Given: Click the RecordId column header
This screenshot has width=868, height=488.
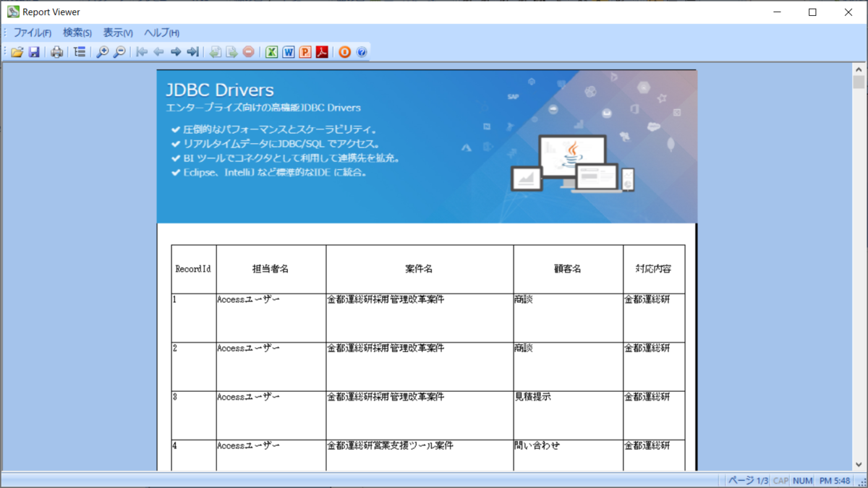Looking at the screenshot, I should [x=193, y=269].
